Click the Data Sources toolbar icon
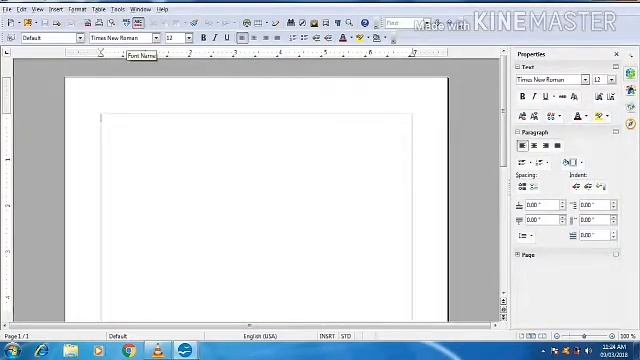Screen dimensions: 640x360 (326, 23)
